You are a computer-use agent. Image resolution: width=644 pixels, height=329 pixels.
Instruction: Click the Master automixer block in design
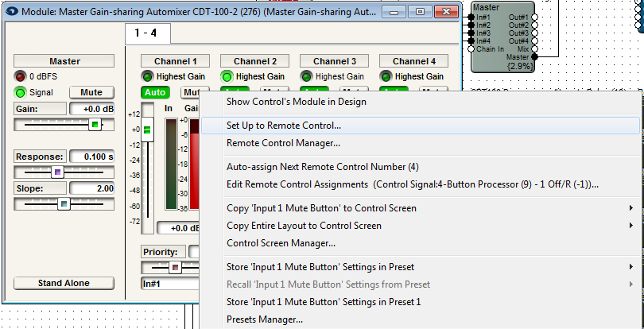coord(502,36)
